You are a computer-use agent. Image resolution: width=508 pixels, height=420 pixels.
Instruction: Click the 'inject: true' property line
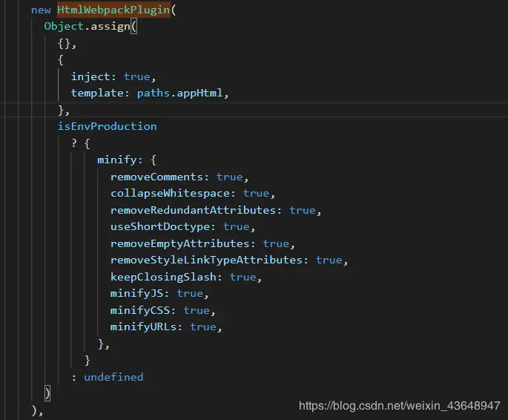(113, 77)
